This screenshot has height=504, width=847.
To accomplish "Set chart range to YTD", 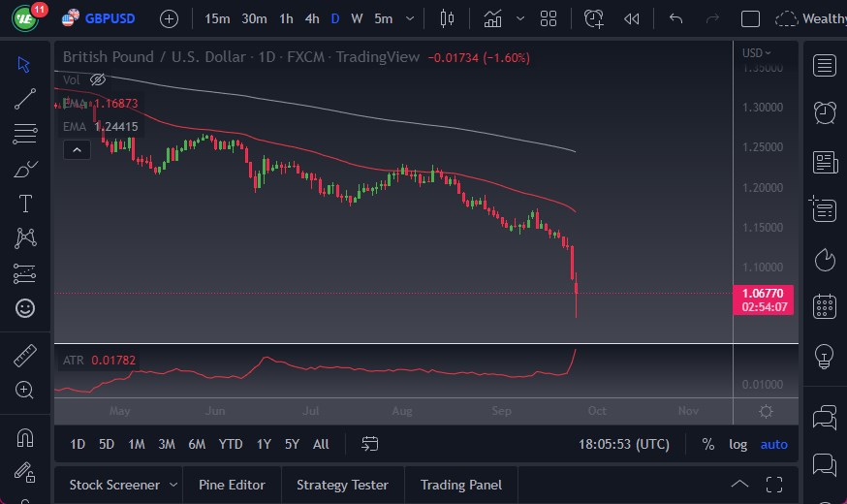I will [x=231, y=444].
